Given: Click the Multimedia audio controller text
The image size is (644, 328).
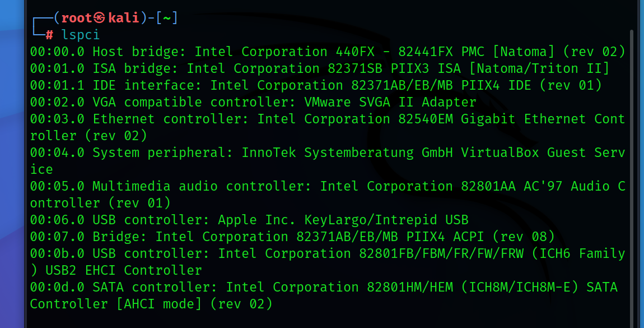Looking at the screenshot, I should click(202, 186).
